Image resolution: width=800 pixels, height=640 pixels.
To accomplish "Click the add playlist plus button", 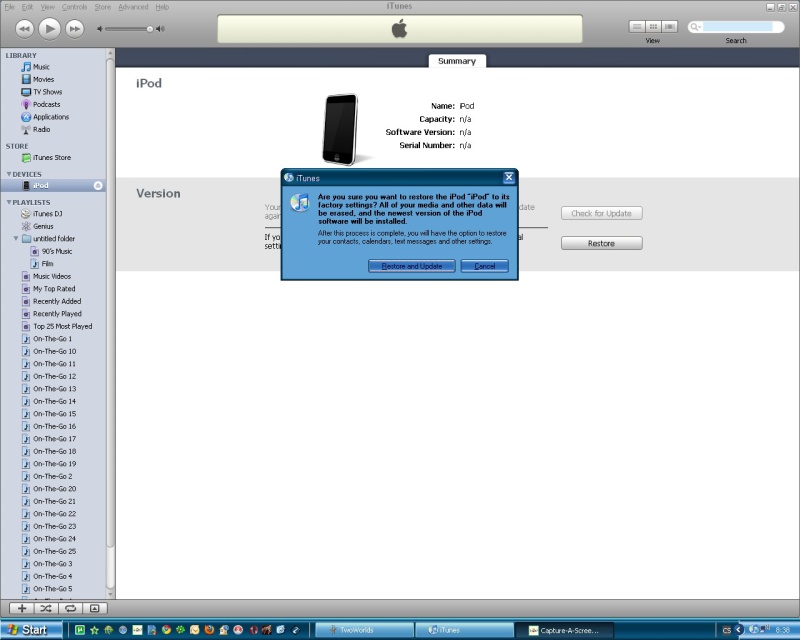I will 22,608.
